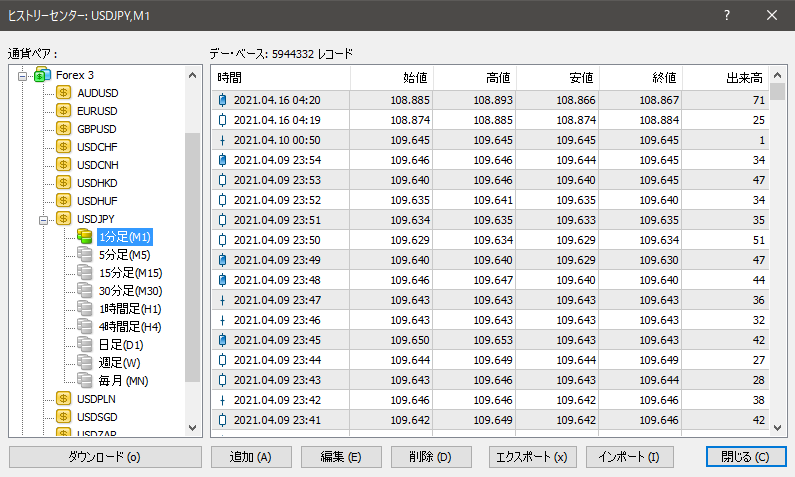Collapse the USDJPY tree node
This screenshot has width=795, height=477.
point(43,219)
